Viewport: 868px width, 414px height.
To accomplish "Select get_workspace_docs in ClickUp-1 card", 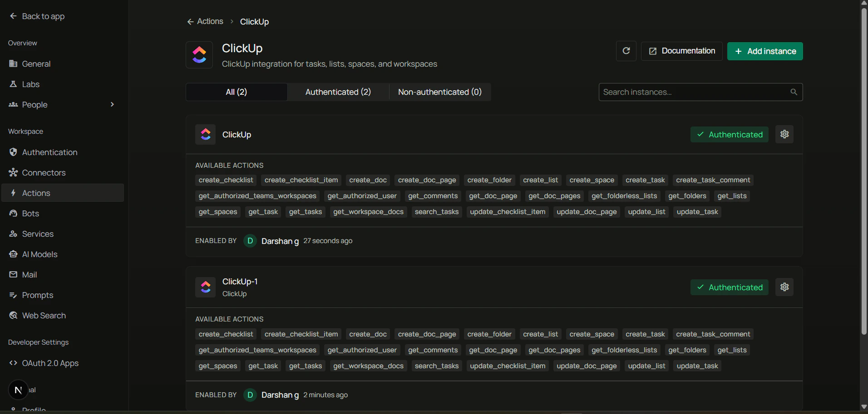I will tap(368, 366).
